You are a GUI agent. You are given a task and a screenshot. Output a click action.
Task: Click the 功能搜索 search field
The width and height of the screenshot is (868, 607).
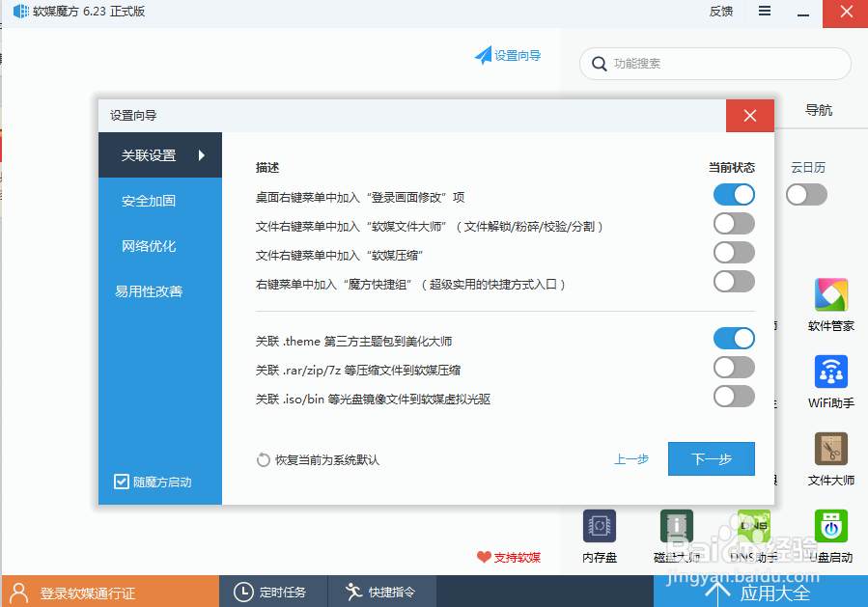click(715, 64)
